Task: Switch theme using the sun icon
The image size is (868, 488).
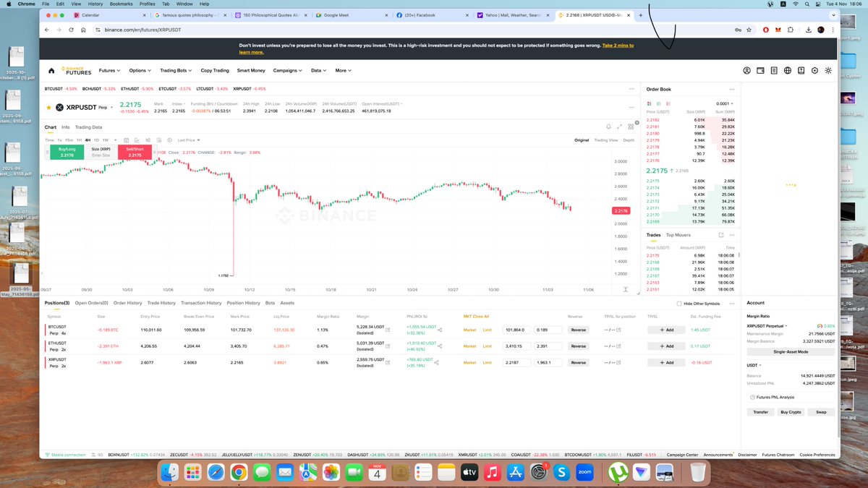Action: click(828, 70)
